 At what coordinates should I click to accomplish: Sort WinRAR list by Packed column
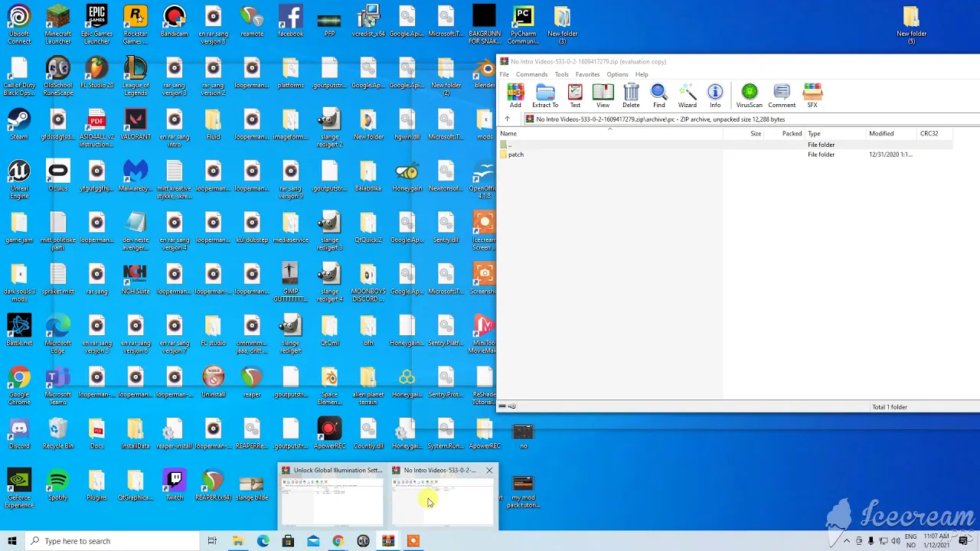[785, 133]
